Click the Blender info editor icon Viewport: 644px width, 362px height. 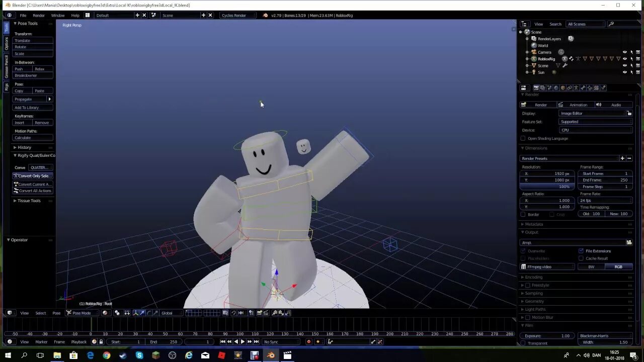tap(10, 15)
